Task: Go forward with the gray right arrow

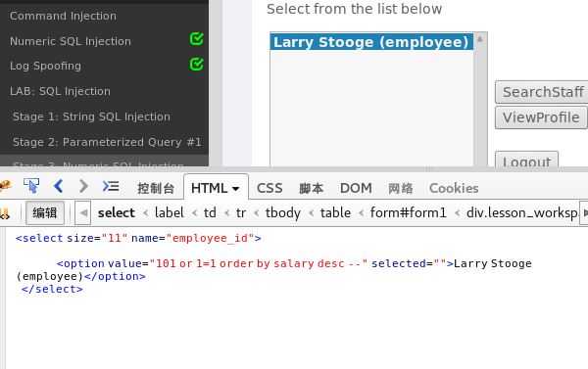Action: point(83,186)
